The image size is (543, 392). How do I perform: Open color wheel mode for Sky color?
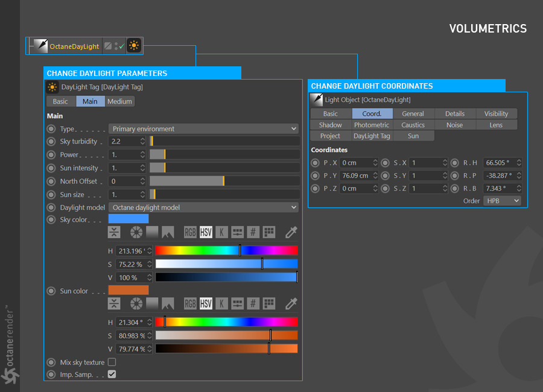(136, 232)
